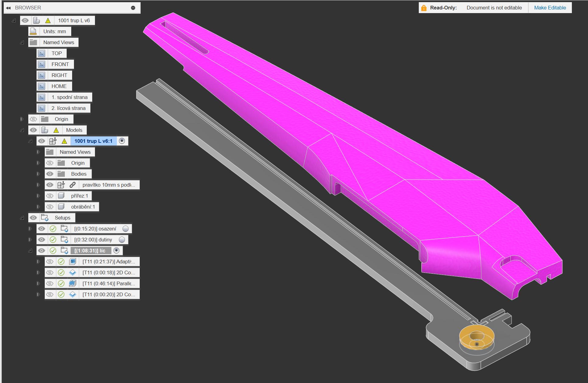Expand the top-level Origin folder
This screenshot has height=383, width=588.
[x=22, y=119]
